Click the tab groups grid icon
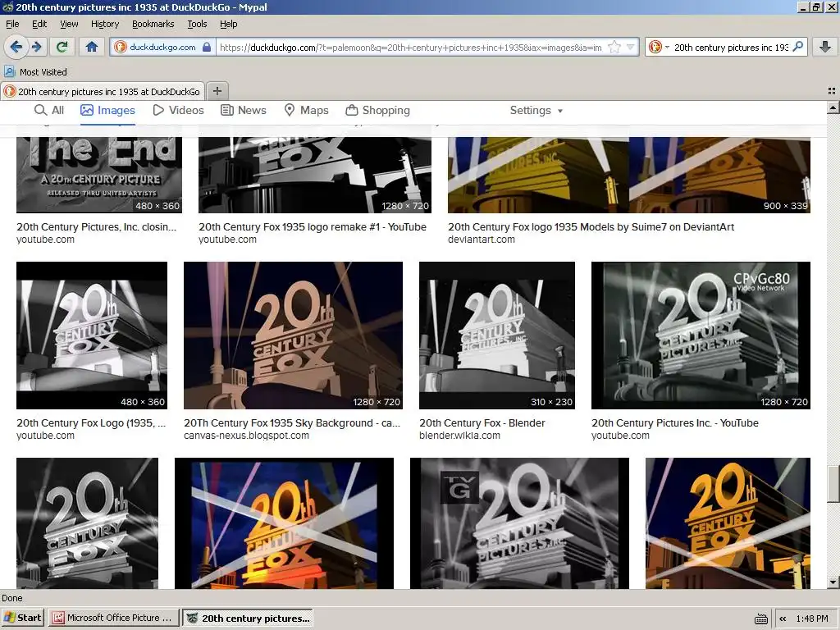This screenshot has width=840, height=630. point(832,91)
